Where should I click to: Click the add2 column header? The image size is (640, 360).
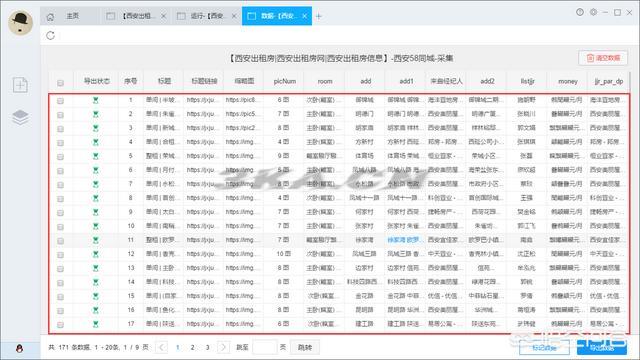tap(487, 81)
